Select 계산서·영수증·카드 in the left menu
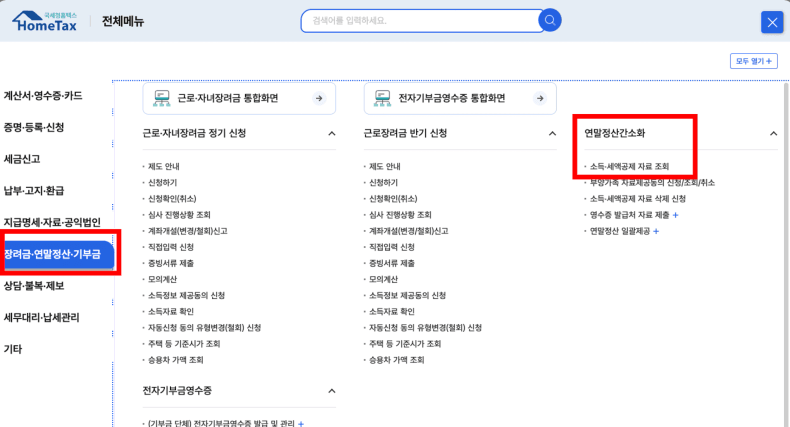This screenshot has height=427, width=790. coord(43,96)
